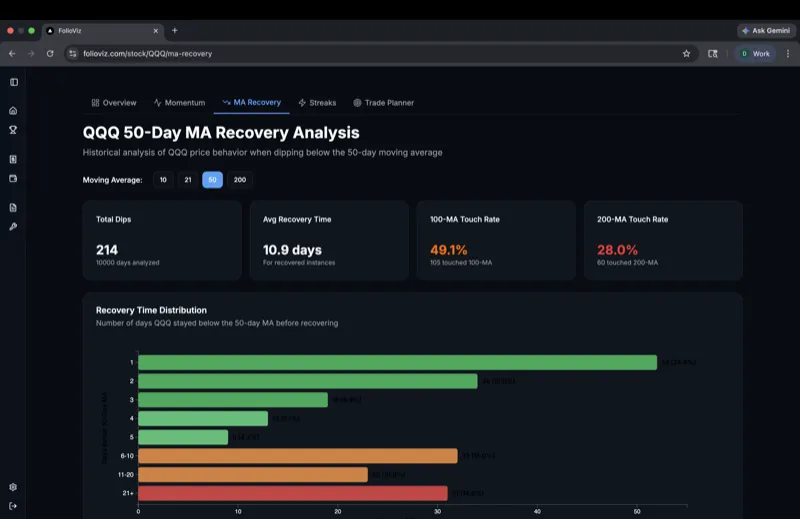Click the light green bar for 4 days
This screenshot has height=519, width=800.
point(203,418)
